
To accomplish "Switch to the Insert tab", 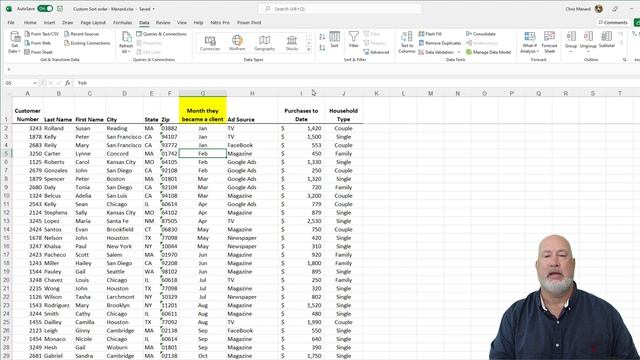I will [x=49, y=22].
